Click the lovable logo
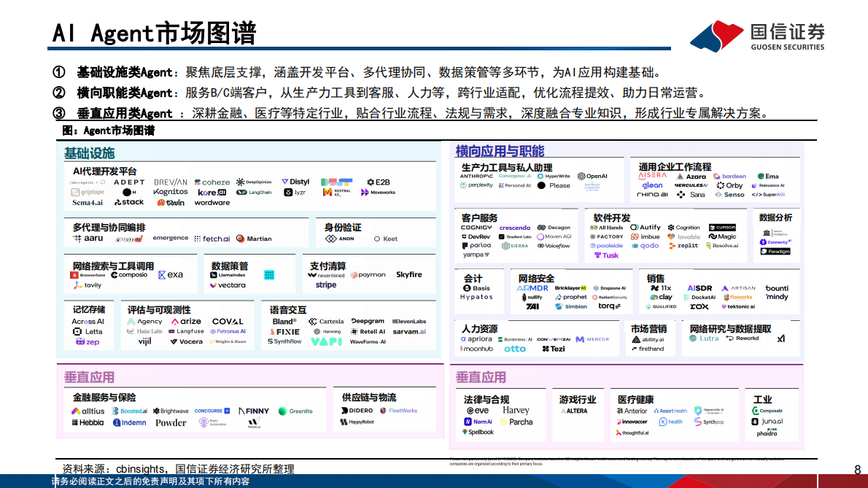Image resolution: width=868 pixels, height=488 pixels. 683,237
